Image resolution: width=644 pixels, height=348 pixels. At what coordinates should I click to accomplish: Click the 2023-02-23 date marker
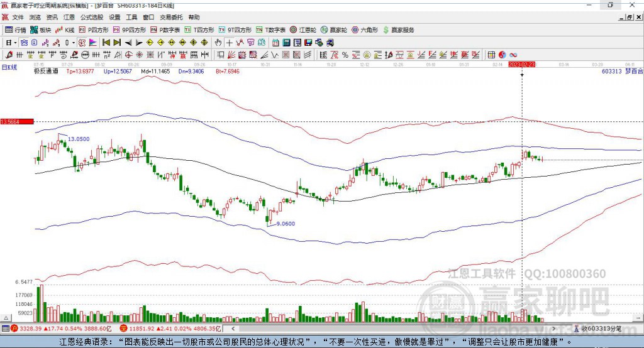[522, 65]
